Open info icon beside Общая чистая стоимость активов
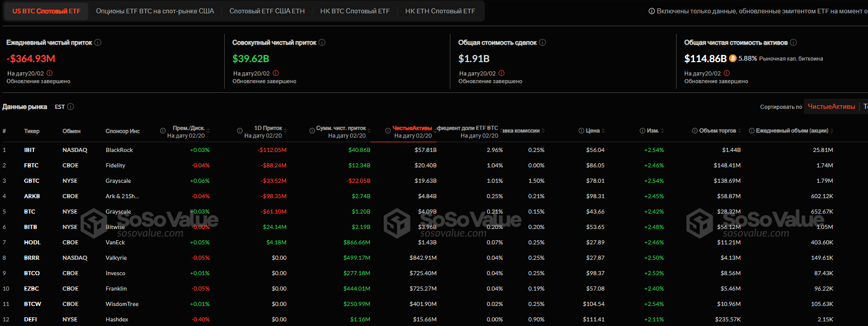Image resolution: width=868 pixels, height=326 pixels. click(794, 43)
